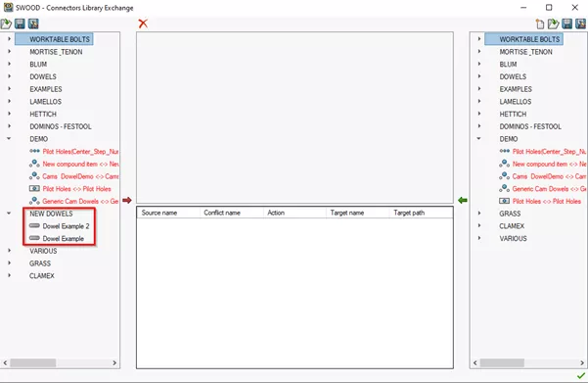Select CLAMEX in the left tree
This screenshot has width=588, height=383.
coord(42,275)
